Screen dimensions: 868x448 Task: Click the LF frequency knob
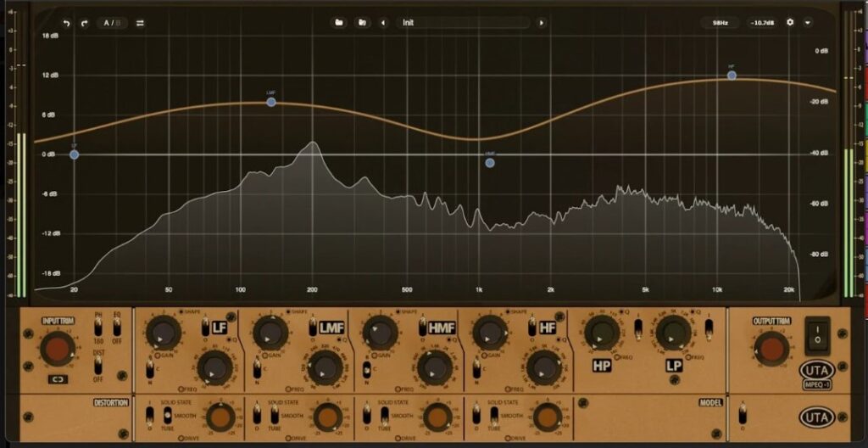(x=214, y=367)
